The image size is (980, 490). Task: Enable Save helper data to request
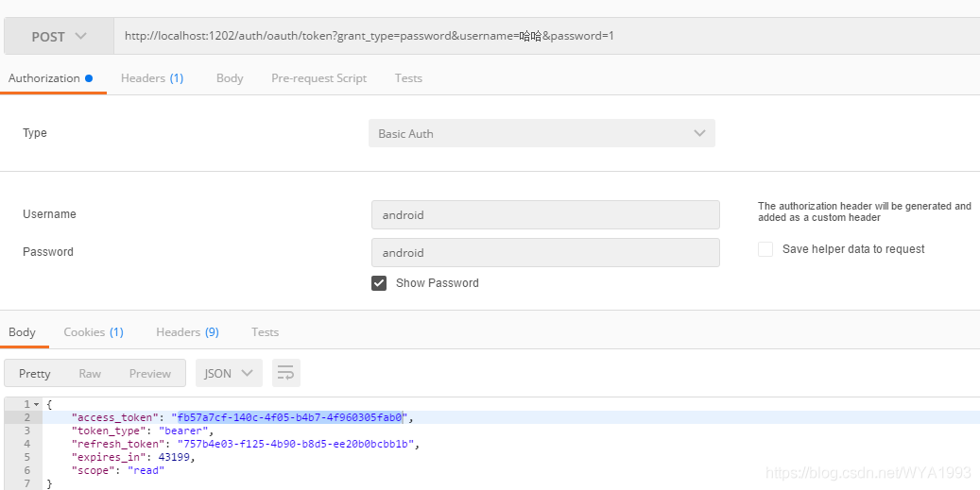(x=765, y=249)
